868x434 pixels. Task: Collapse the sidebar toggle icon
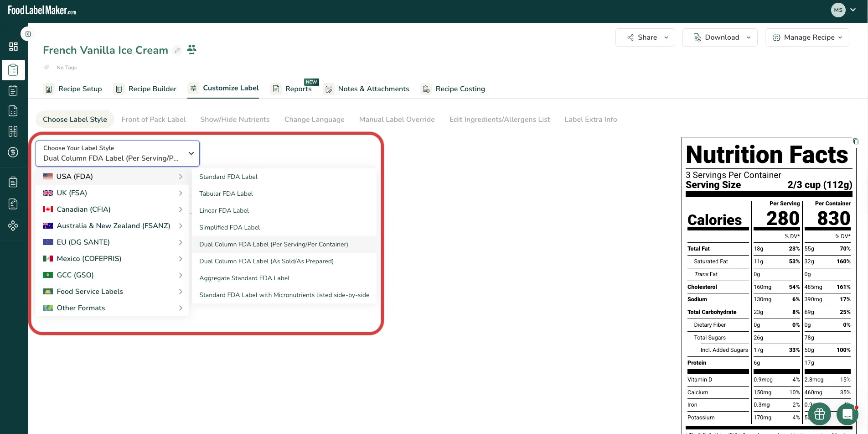point(28,34)
